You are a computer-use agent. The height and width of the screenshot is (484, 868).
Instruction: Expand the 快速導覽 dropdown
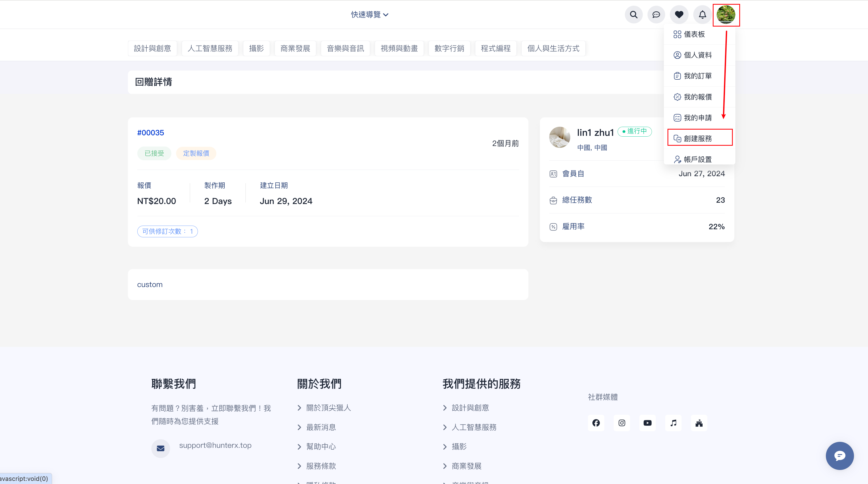pos(370,15)
